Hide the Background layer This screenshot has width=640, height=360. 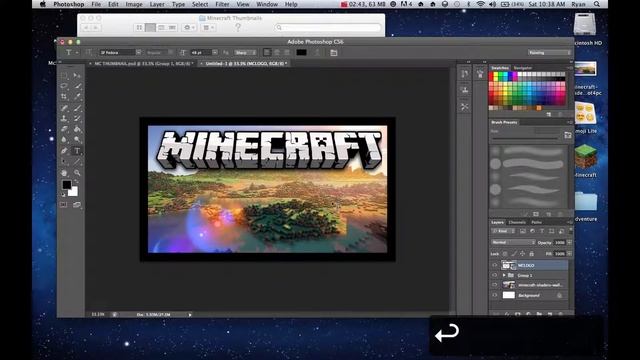(x=495, y=295)
